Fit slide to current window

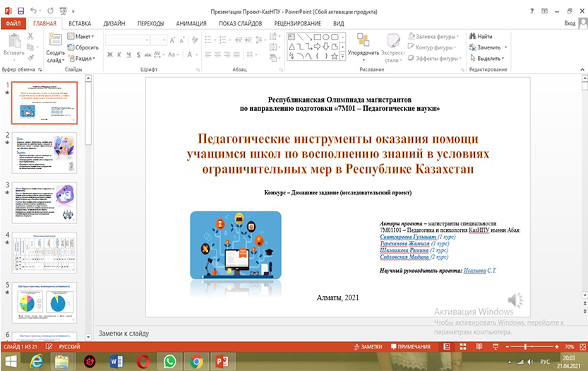tap(581, 347)
